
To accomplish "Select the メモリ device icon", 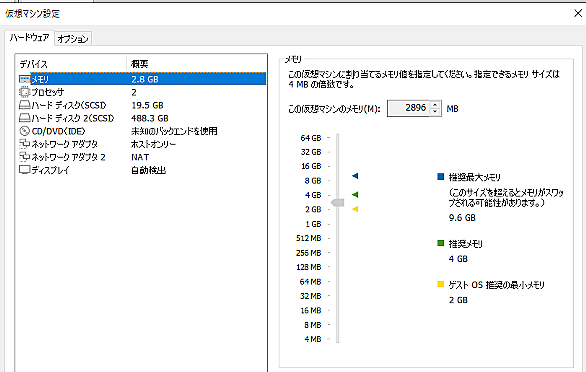I will 25,79.
